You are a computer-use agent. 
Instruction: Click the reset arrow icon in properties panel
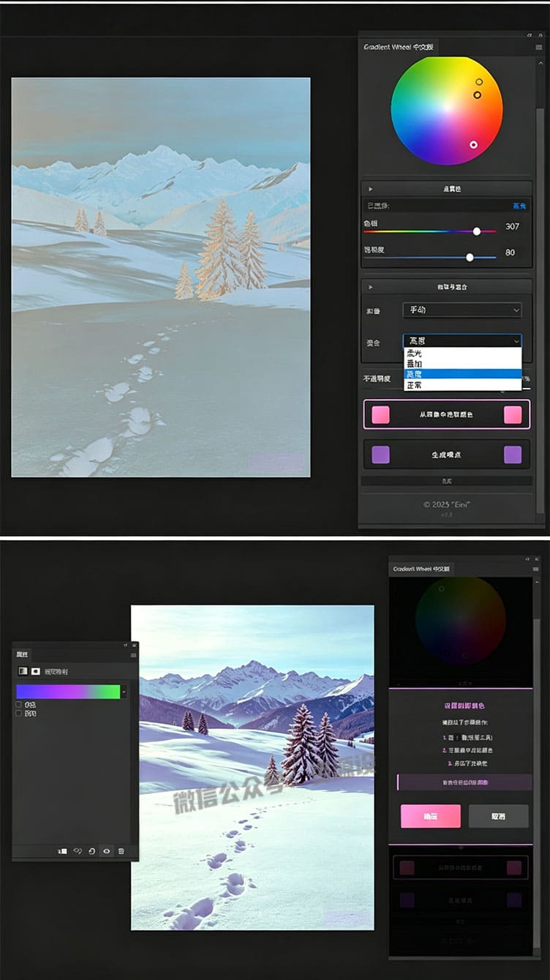pos(92,851)
